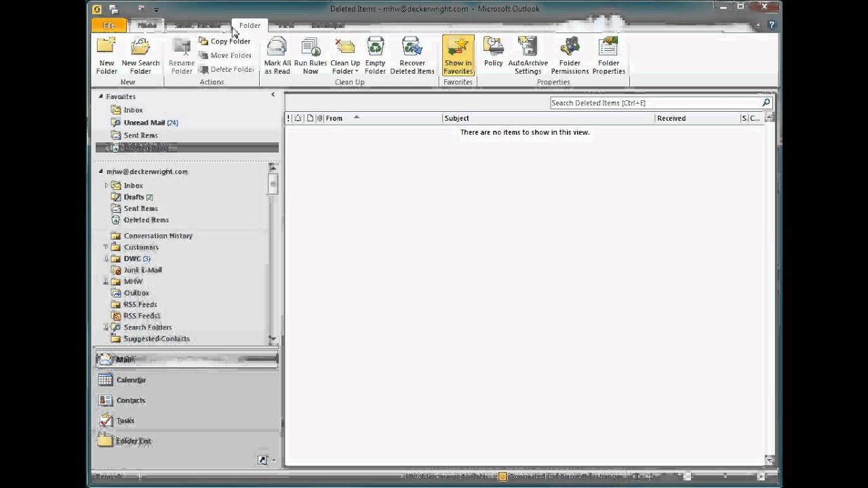Open Configure Buttons dropdown arrow
The image size is (868, 488).
pyautogui.click(x=274, y=460)
